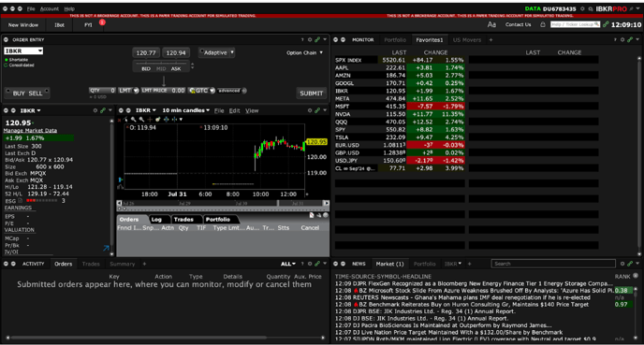Click the lock application padlock icon

543,24
